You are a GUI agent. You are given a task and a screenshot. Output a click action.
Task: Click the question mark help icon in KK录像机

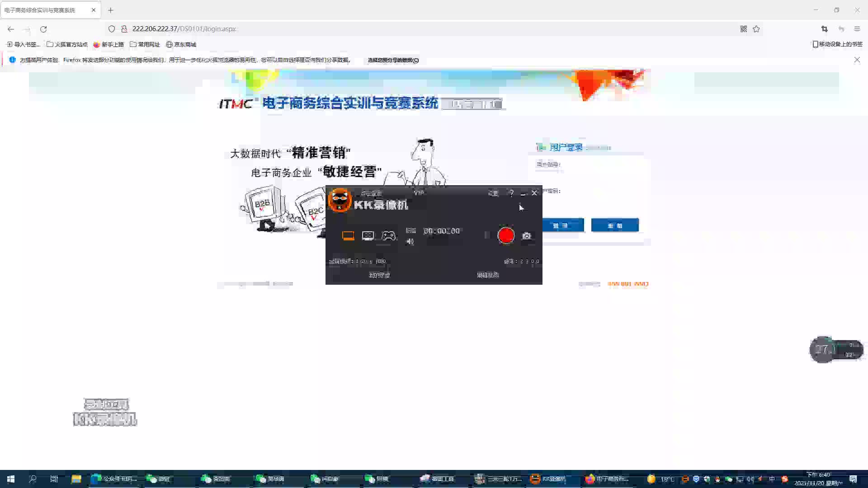click(x=511, y=193)
